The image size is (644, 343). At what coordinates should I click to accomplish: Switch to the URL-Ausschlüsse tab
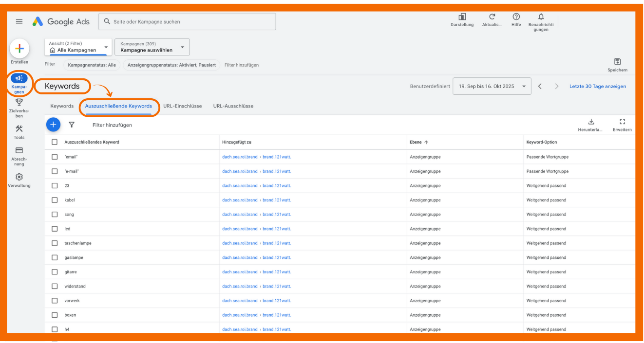pyautogui.click(x=233, y=106)
